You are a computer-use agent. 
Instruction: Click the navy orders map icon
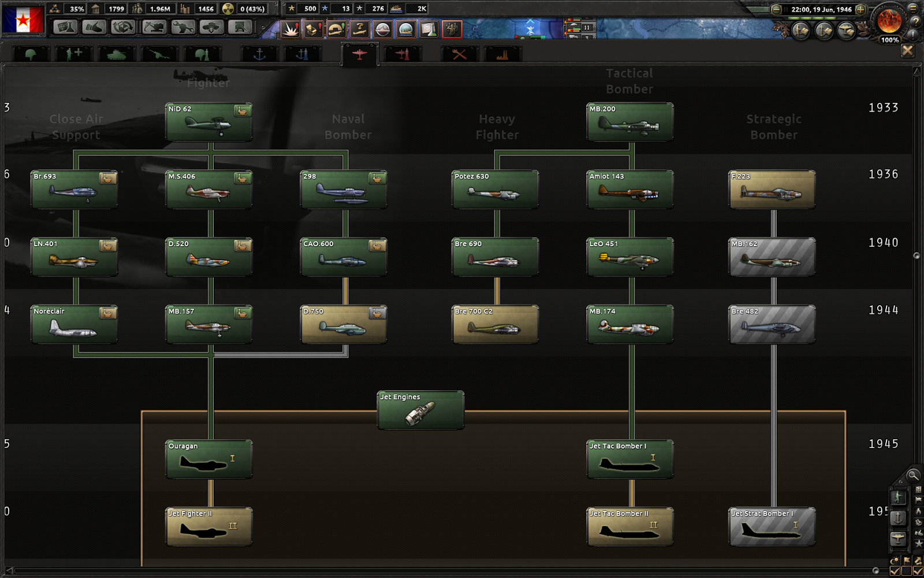(x=824, y=30)
